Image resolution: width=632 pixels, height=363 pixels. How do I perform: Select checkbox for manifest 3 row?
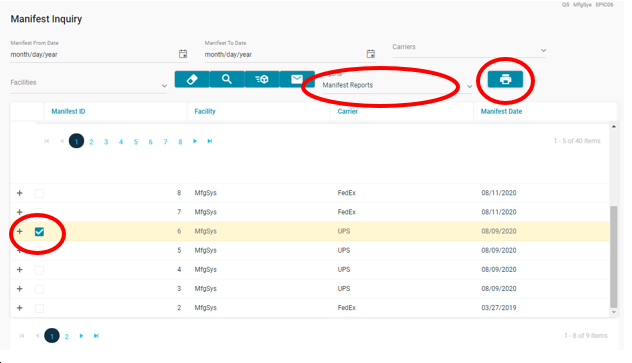[39, 289]
